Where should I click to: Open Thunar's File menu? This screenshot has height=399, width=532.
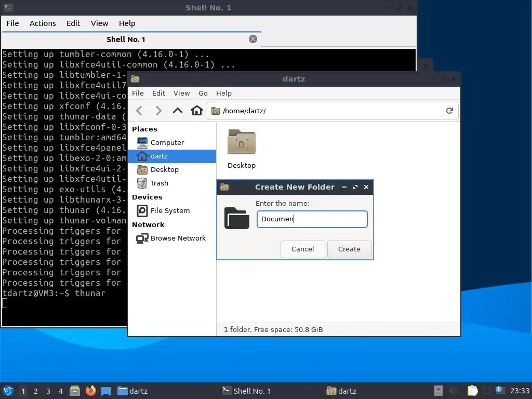(138, 93)
